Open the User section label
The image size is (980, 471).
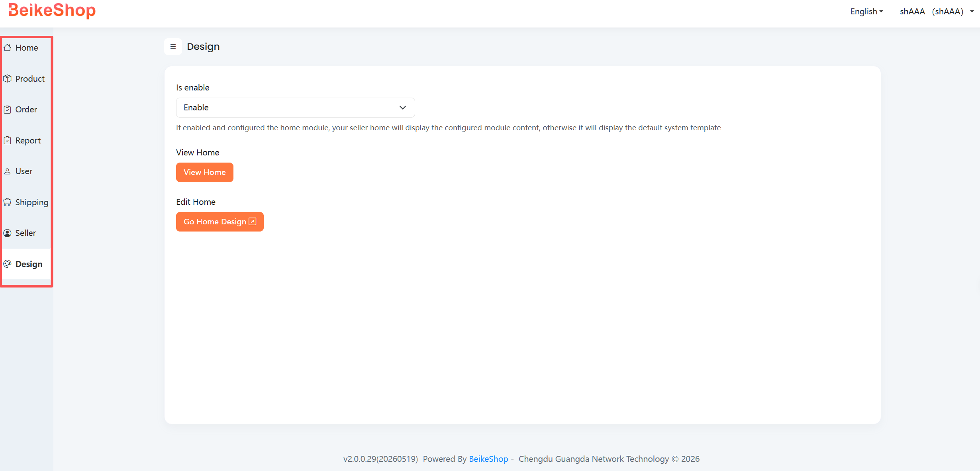(24, 171)
